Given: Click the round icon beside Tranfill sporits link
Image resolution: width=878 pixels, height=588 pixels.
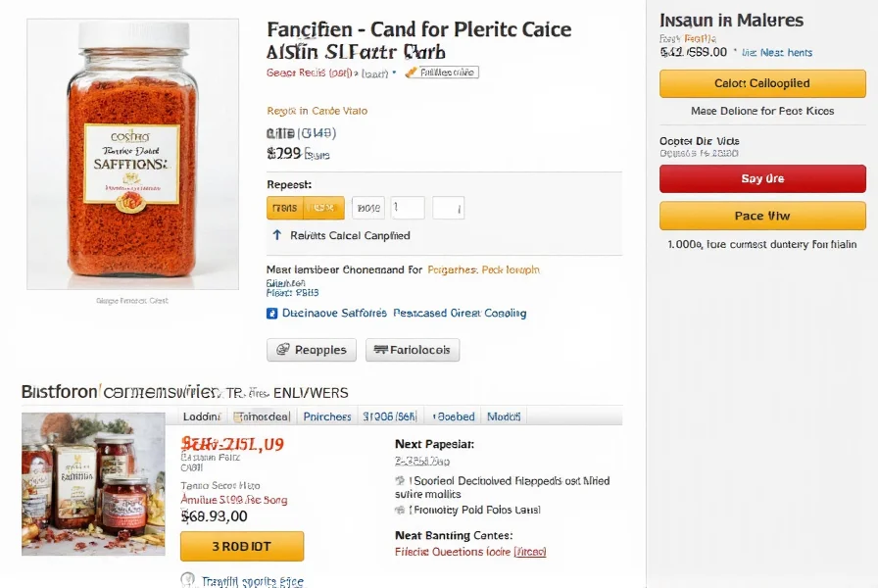Looking at the screenshot, I should pos(188,580).
